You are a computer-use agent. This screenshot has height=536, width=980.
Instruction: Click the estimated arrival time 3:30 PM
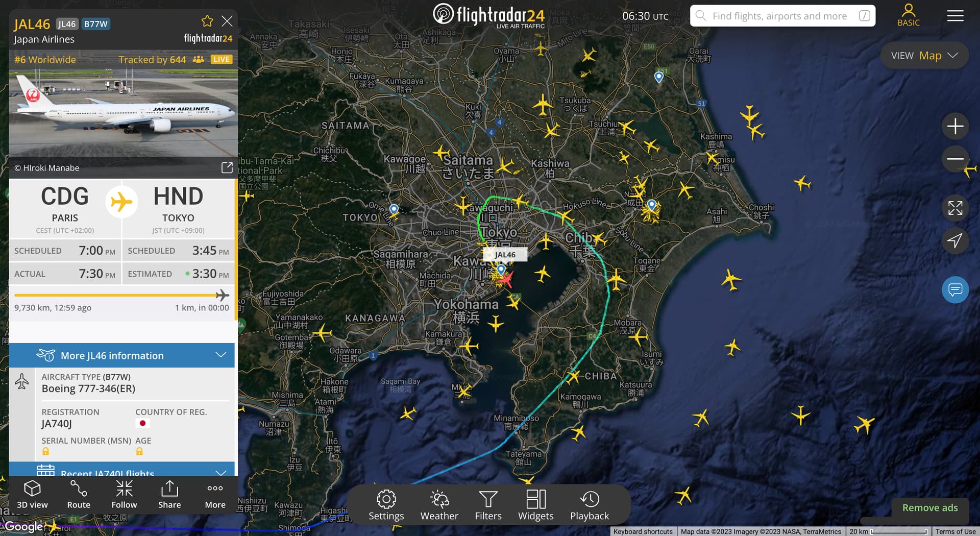click(x=210, y=274)
